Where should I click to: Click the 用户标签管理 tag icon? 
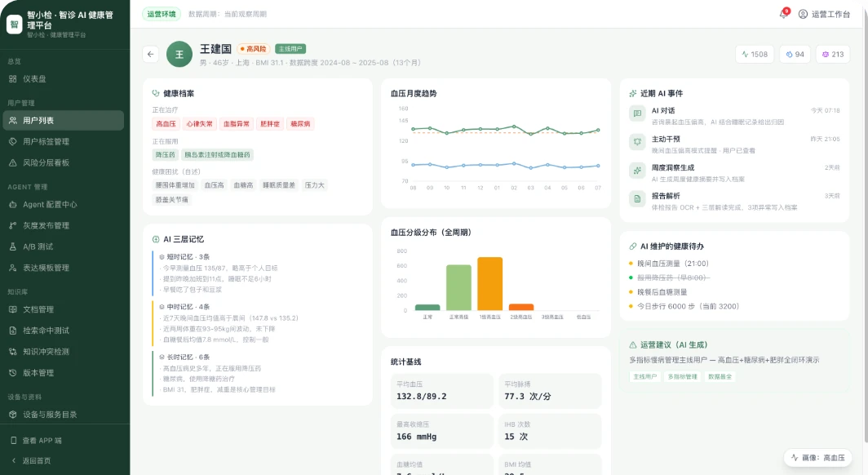pos(13,142)
